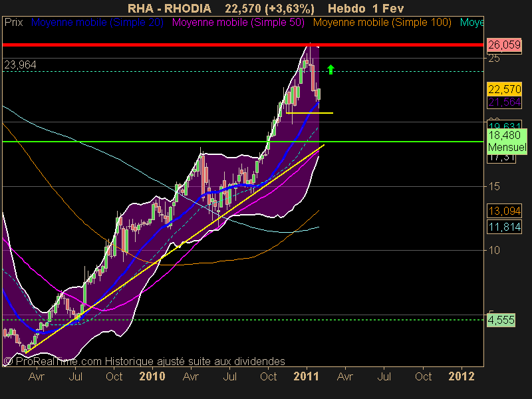Click the green up arrow marker

pos(331,69)
